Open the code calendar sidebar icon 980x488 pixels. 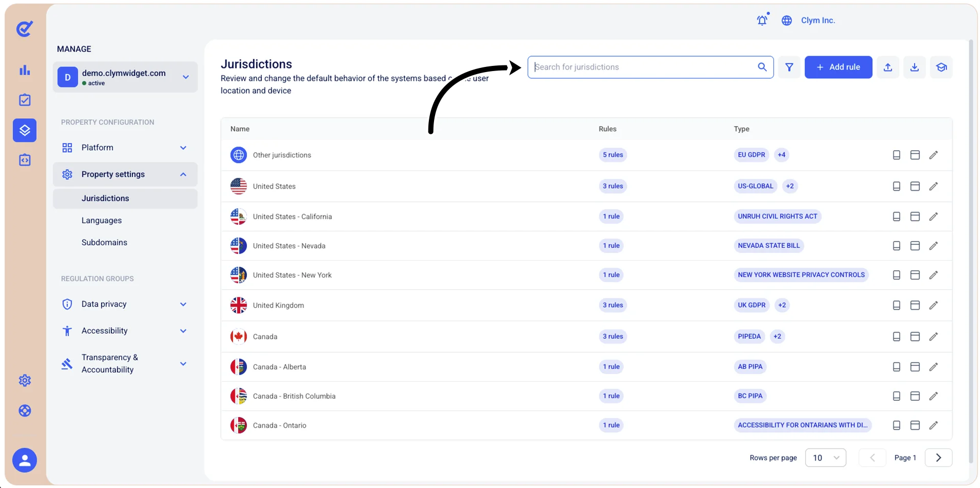point(25,160)
